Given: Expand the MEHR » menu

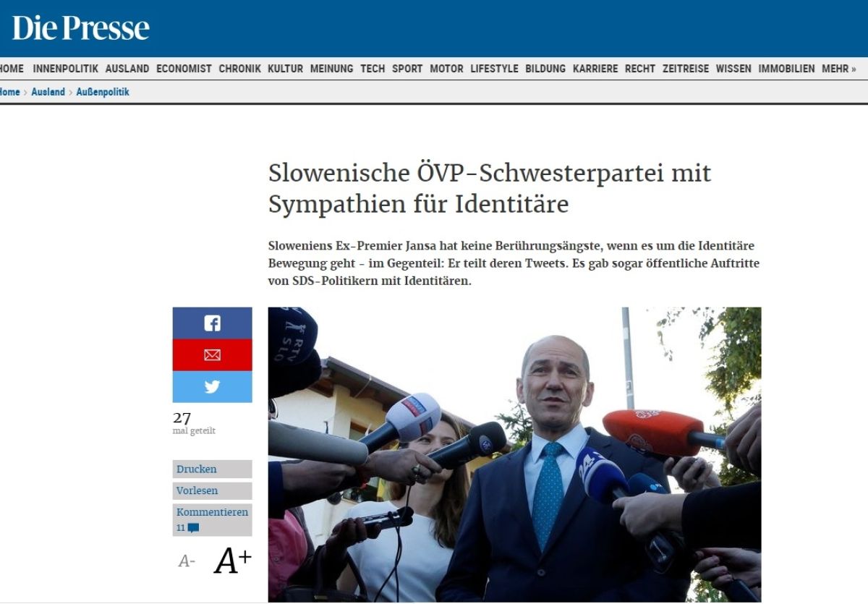Looking at the screenshot, I should (838, 69).
